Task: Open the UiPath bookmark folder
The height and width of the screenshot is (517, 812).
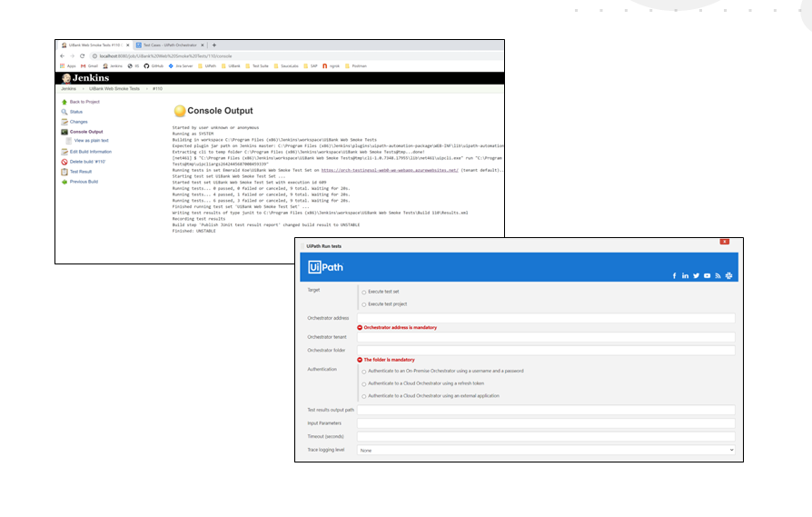Action: (x=207, y=65)
